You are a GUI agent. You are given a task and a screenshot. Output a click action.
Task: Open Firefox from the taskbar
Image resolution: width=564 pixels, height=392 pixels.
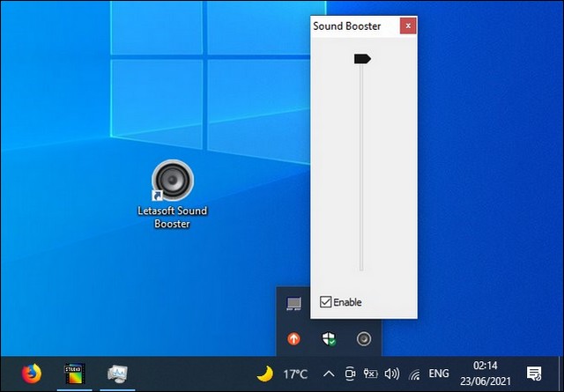(x=32, y=374)
